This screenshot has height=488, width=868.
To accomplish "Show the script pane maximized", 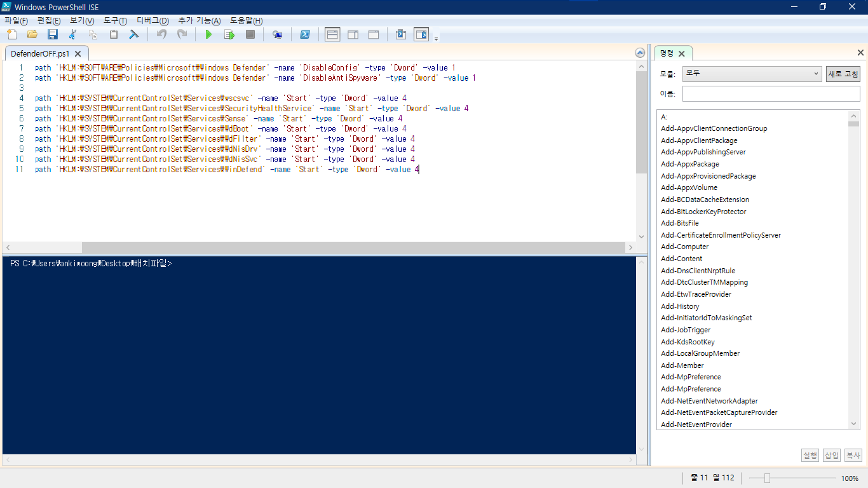I will [x=374, y=34].
